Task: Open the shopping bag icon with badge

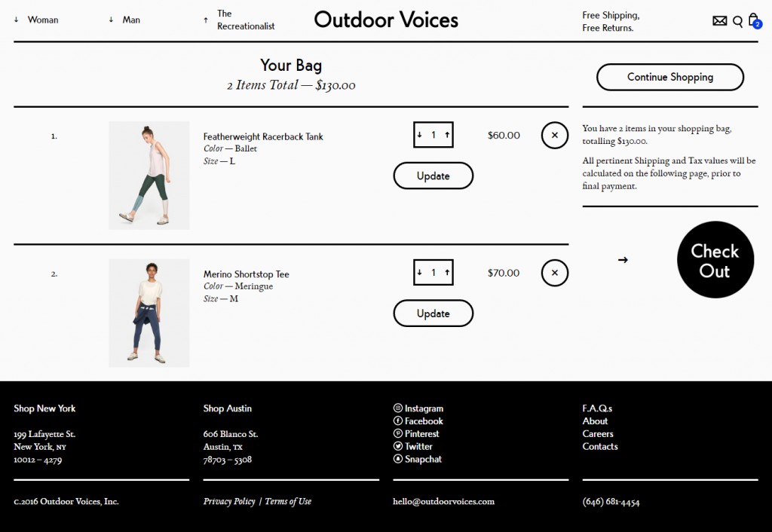Action: [755, 20]
